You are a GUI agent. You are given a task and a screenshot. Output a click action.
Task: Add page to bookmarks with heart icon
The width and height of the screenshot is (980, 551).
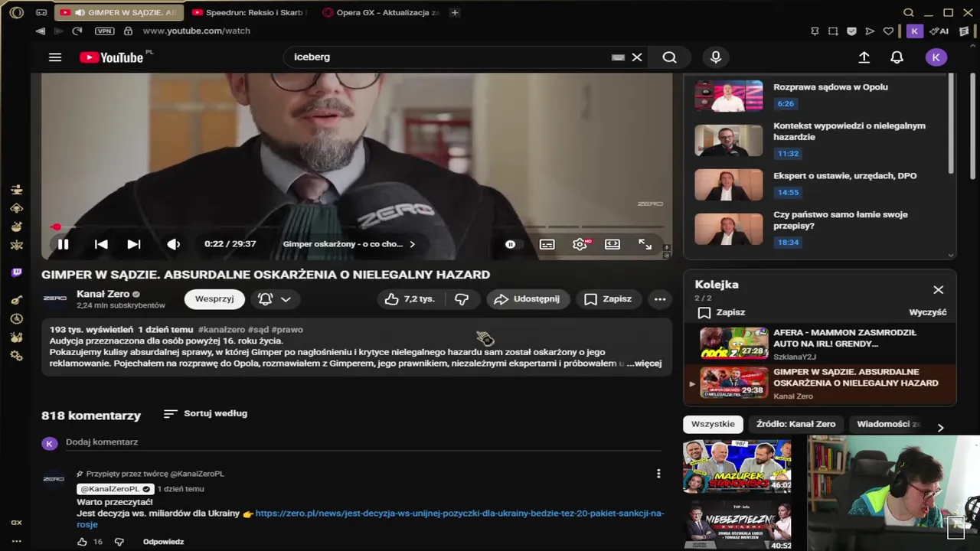pyautogui.click(x=888, y=31)
